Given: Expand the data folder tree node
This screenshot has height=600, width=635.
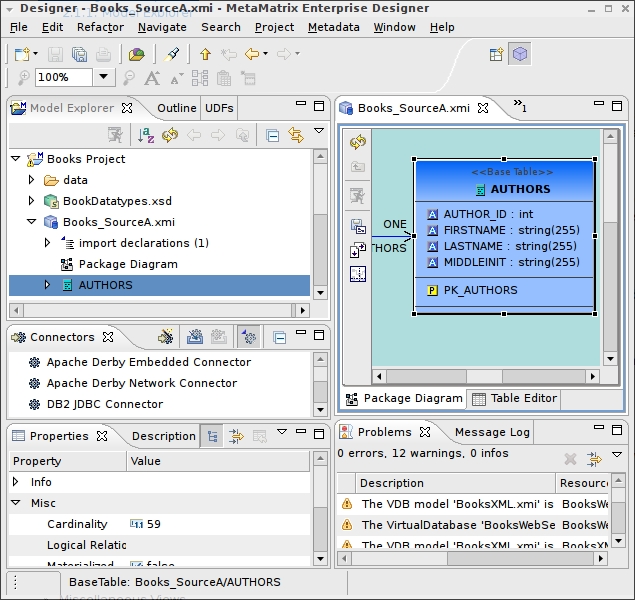Looking at the screenshot, I should (32, 180).
